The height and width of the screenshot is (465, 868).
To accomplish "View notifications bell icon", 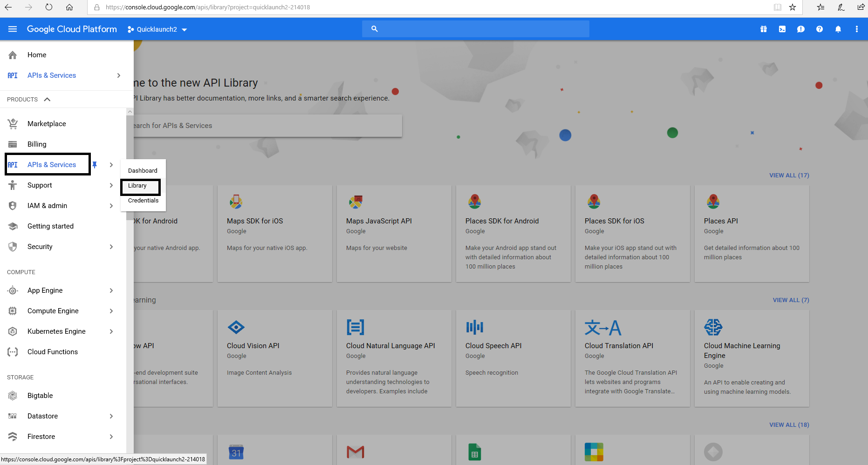I will [838, 29].
